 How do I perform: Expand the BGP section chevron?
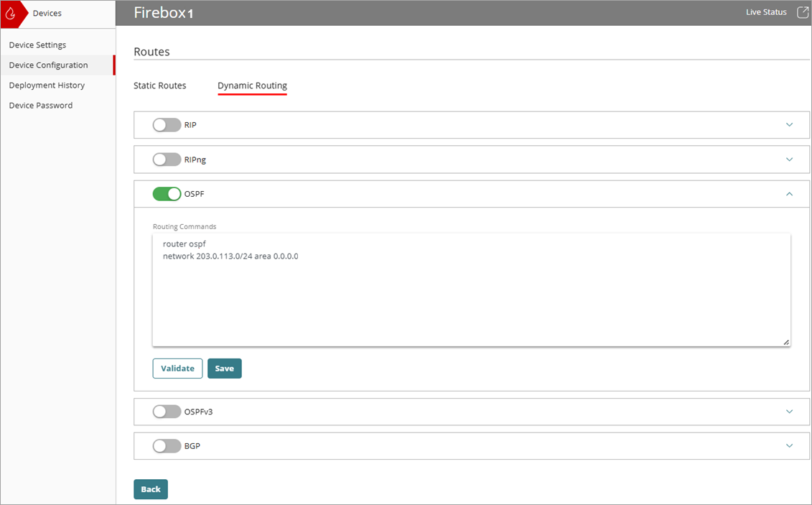pos(789,445)
